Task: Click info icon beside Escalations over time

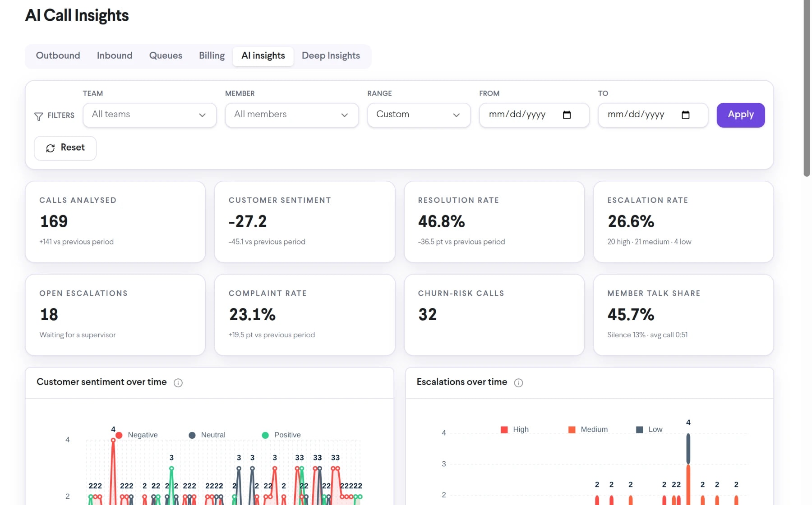Action: tap(518, 383)
